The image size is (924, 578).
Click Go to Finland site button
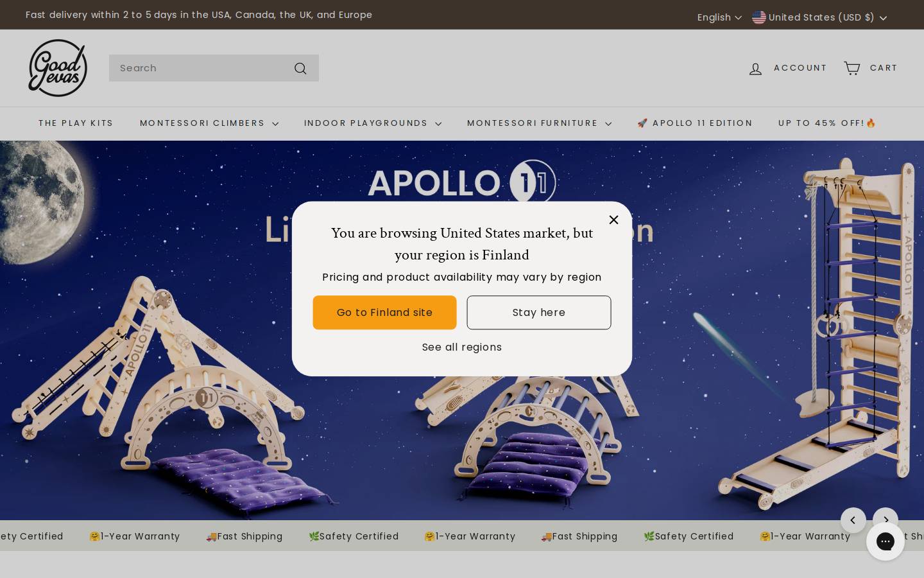(x=385, y=313)
